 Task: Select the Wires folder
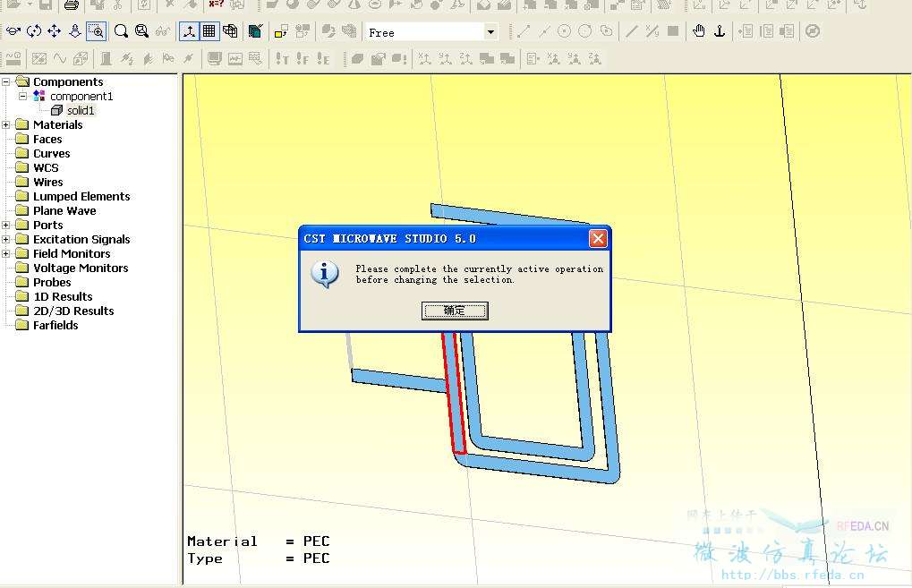pyautogui.click(x=47, y=182)
